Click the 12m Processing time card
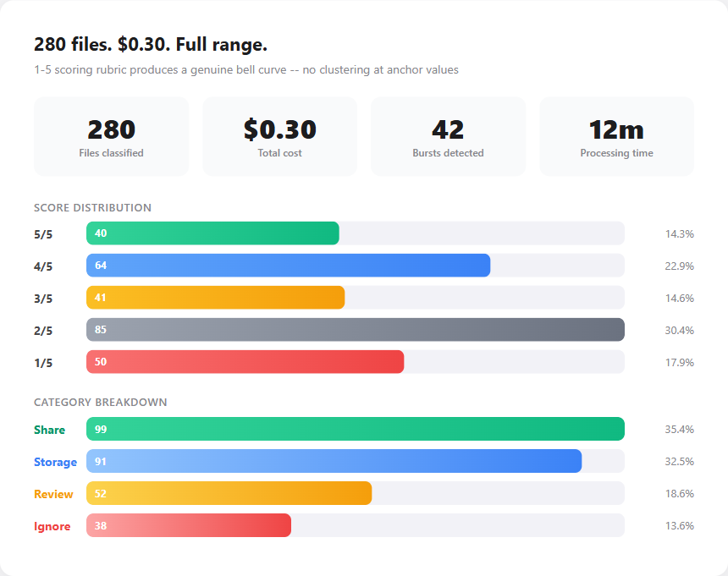 [x=616, y=136]
